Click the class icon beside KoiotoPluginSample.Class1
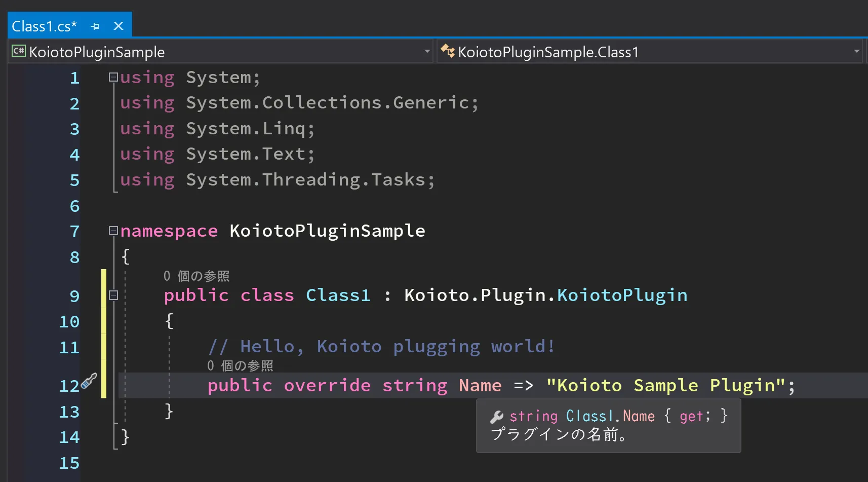 point(447,51)
